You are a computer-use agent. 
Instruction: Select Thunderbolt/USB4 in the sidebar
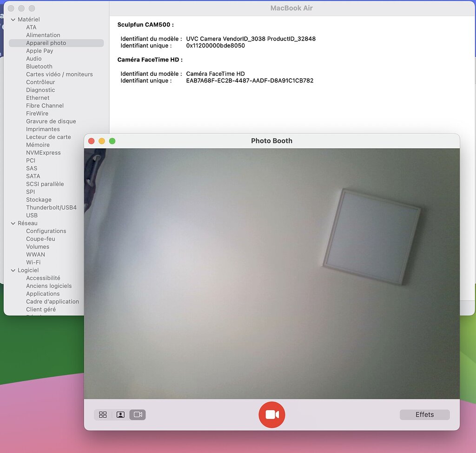click(51, 207)
